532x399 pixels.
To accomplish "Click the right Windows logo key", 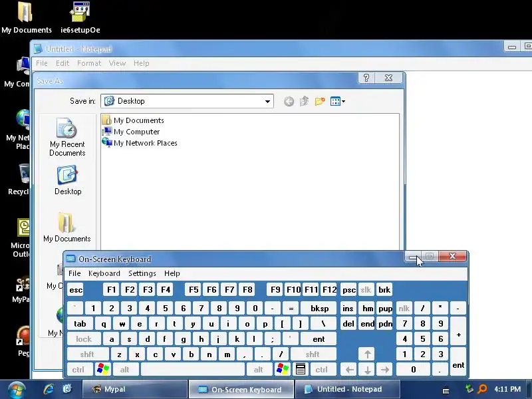I will pos(282,370).
